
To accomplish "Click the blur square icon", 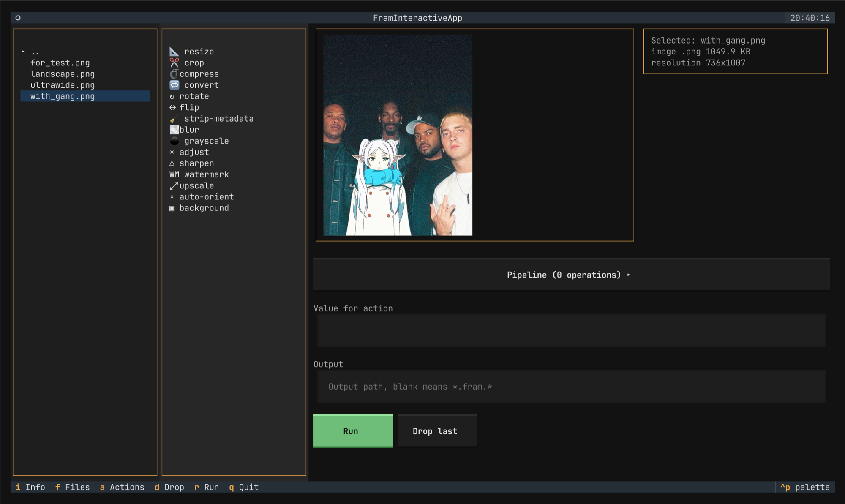I will tap(174, 130).
